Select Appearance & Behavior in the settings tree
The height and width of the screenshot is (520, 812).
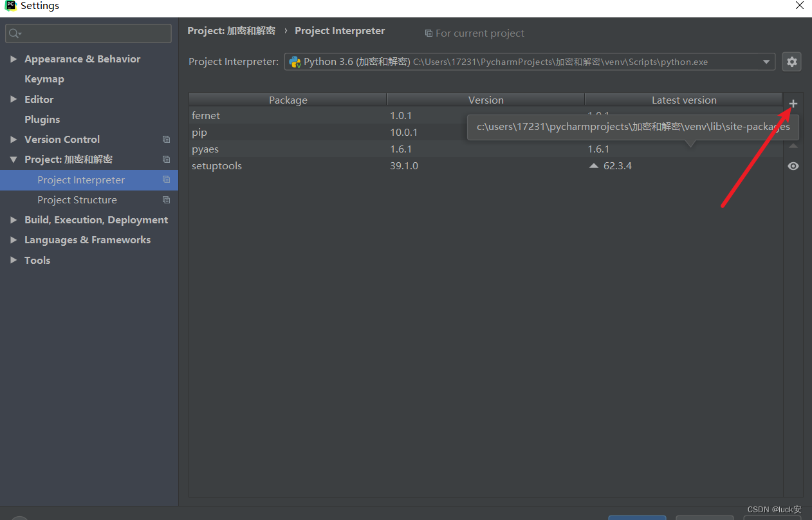(82, 59)
